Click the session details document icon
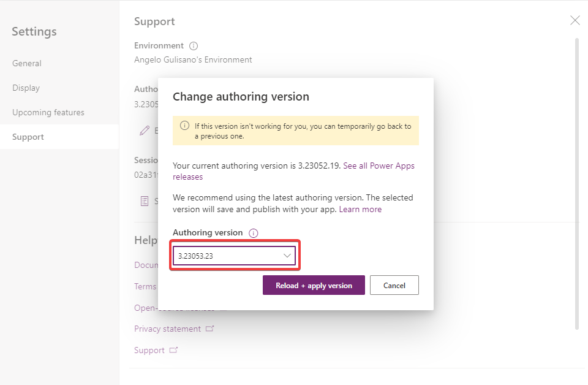Viewport: 588px width, 385px height. point(145,201)
